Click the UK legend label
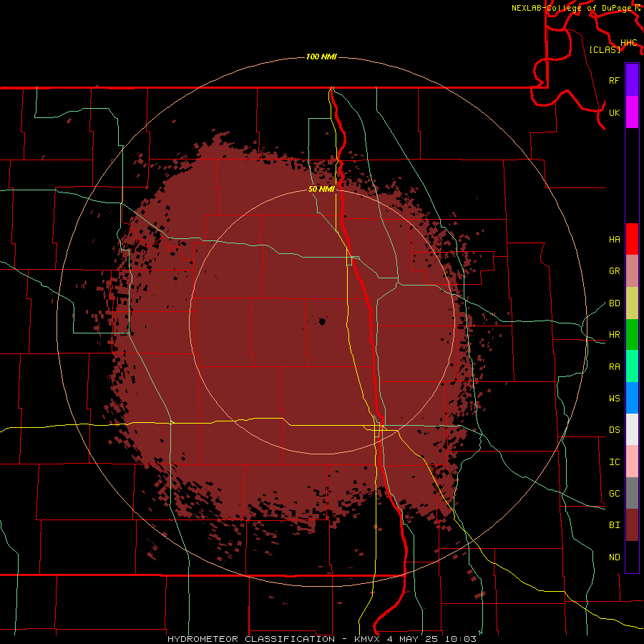 click(x=615, y=112)
